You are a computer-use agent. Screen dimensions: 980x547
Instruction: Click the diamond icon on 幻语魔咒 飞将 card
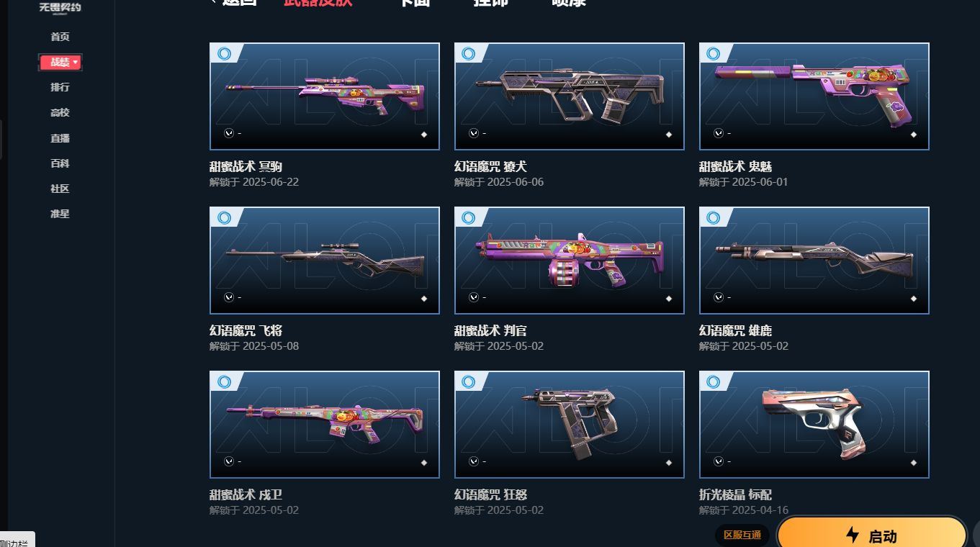pos(424,298)
